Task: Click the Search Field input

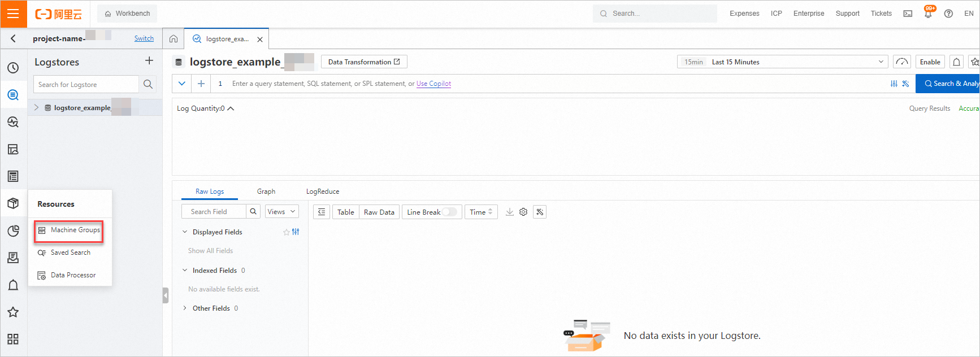Action: tap(214, 211)
